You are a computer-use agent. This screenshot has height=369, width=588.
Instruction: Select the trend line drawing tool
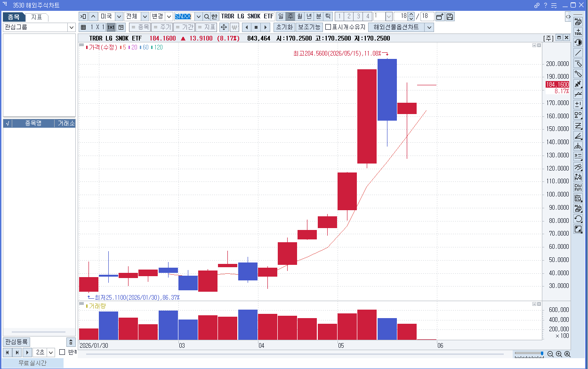(578, 53)
